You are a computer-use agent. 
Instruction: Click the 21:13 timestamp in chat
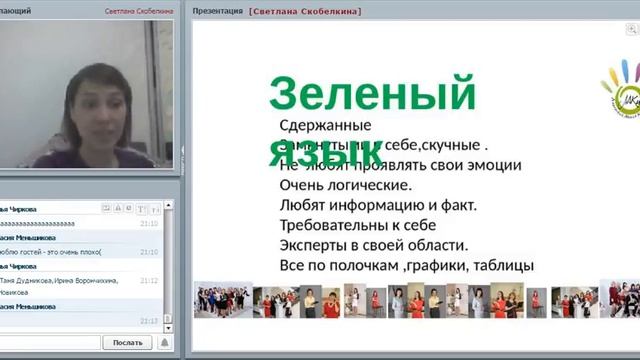(x=149, y=321)
